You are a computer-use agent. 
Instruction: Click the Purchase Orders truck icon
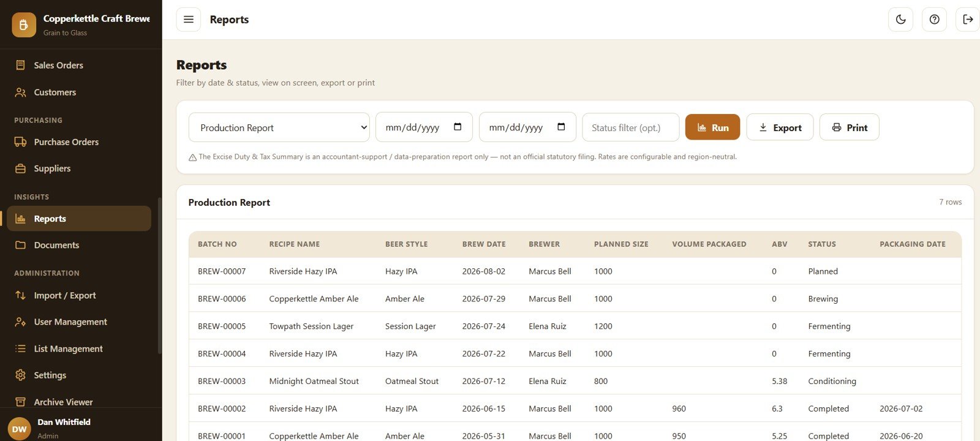click(20, 141)
